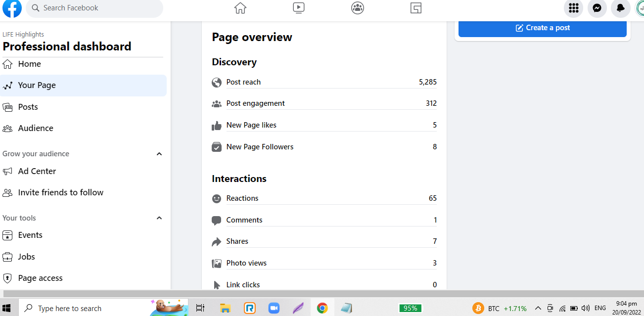644x316 pixels.
Task: Open Invite friends to follow
Action: pos(61,192)
